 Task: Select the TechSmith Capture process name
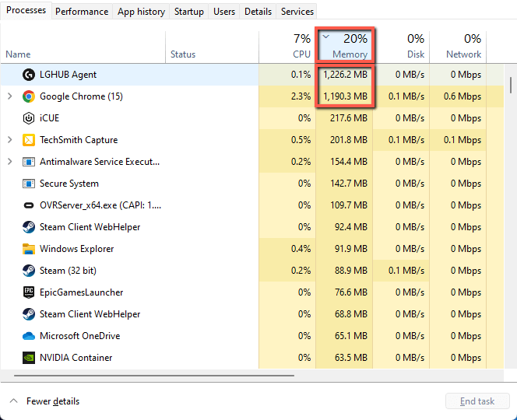(x=79, y=140)
